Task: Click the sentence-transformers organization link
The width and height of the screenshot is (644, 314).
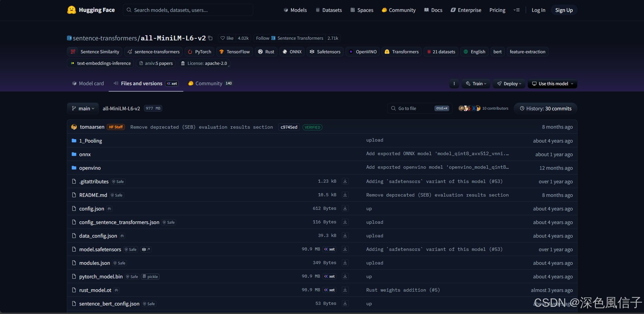Action: (x=105, y=38)
